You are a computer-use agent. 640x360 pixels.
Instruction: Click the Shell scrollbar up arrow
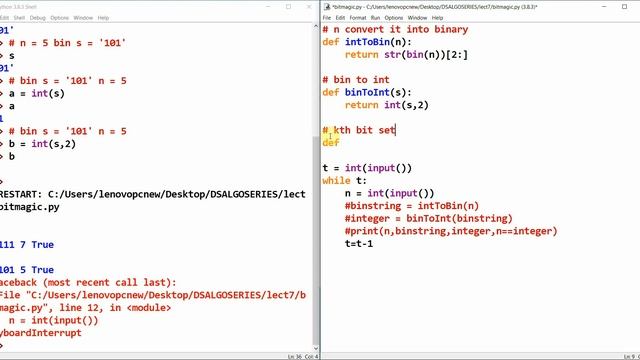tap(316, 27)
